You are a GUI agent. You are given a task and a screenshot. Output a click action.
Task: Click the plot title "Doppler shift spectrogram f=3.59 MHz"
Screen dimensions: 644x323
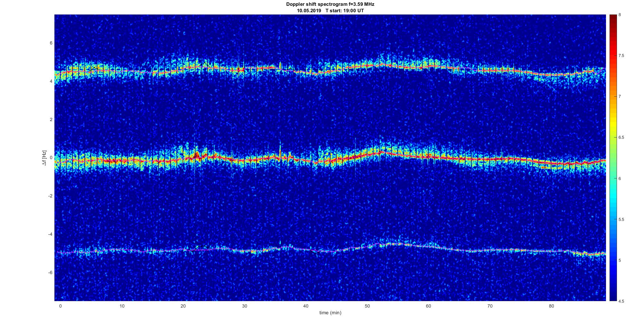[x=330, y=5]
